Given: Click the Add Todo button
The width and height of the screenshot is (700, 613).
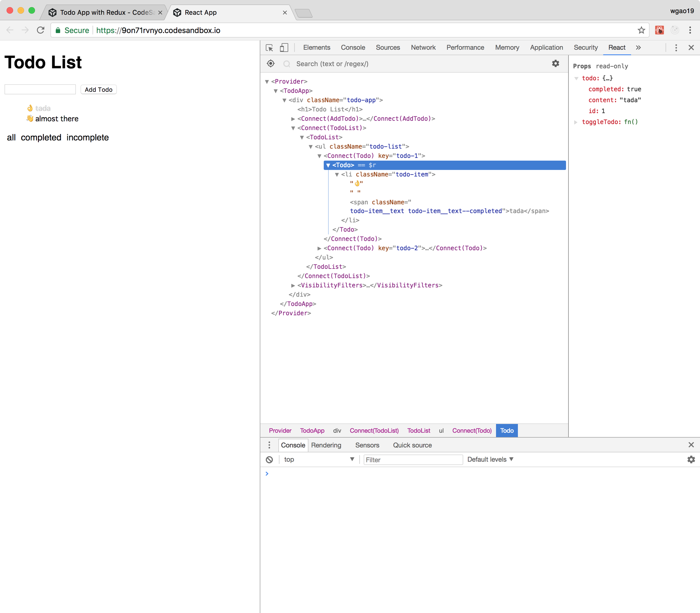Looking at the screenshot, I should tap(98, 90).
